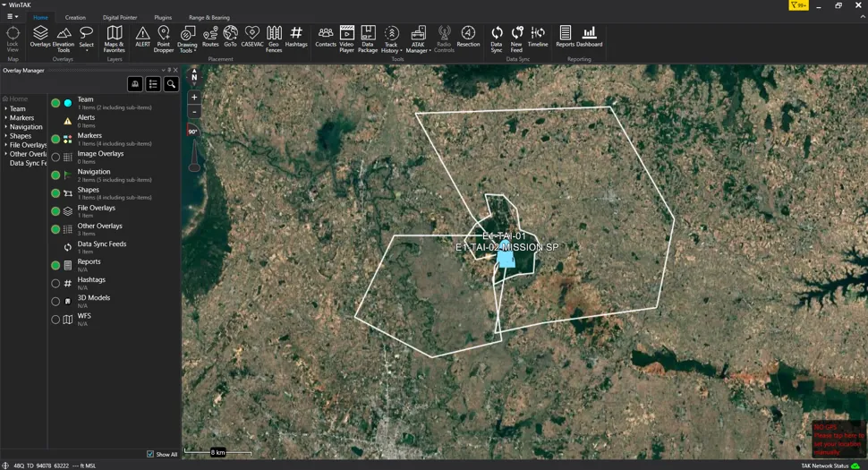Toggle Other Overlays visibility
The height and width of the screenshot is (470, 868).
coord(55,229)
